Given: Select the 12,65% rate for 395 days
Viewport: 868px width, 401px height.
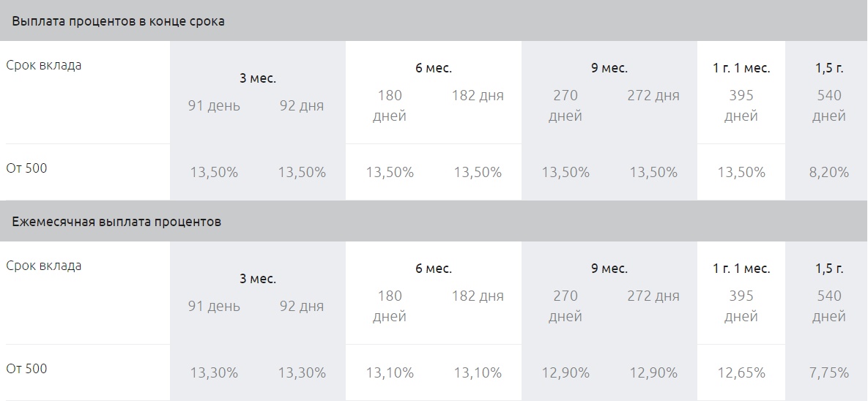Looking at the screenshot, I should point(741,373).
